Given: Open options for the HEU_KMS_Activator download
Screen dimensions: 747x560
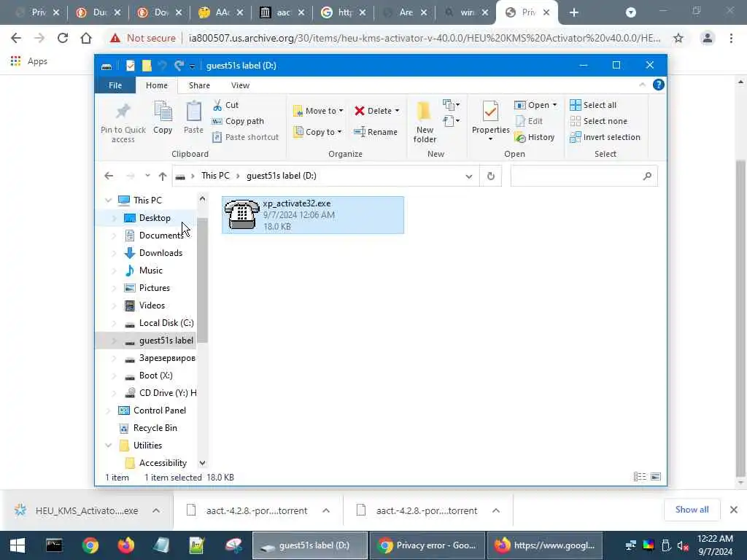Looking at the screenshot, I should pyautogui.click(x=156, y=510).
